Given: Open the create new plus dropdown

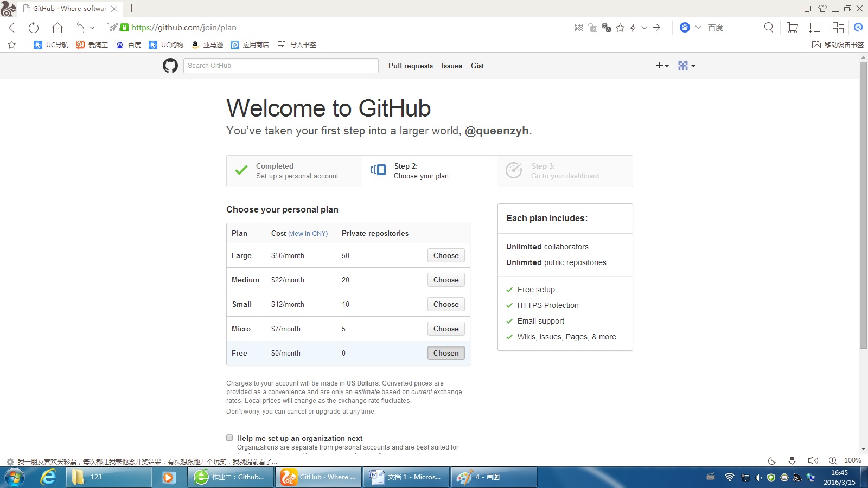Looking at the screenshot, I should (662, 66).
